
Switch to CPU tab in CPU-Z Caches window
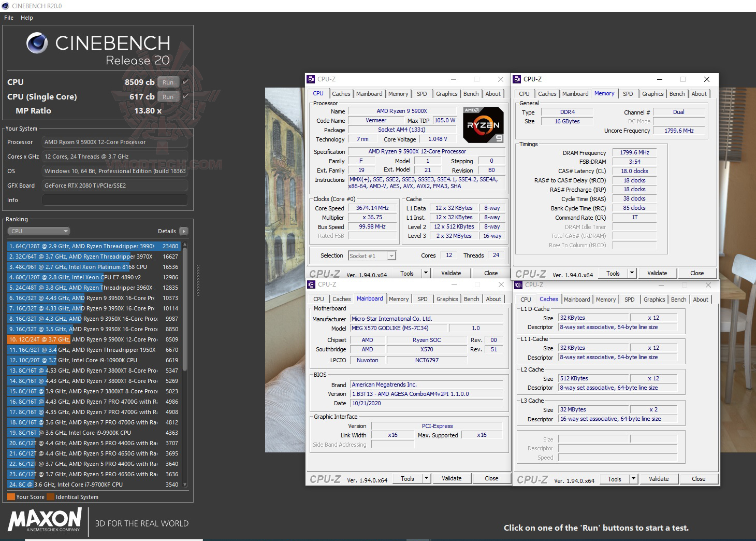point(526,300)
